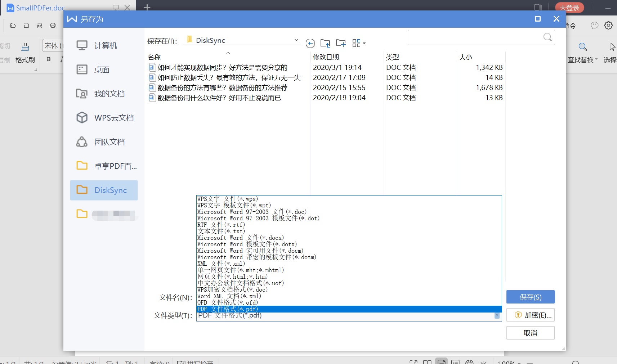Image resolution: width=617 pixels, height=364 pixels.
Task: Maximize the Save As dialog
Action: click(x=538, y=19)
